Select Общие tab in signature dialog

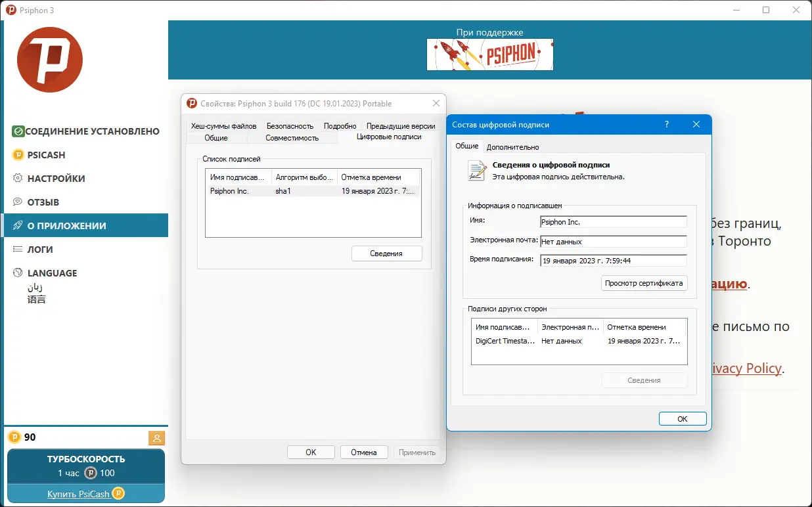tap(467, 146)
